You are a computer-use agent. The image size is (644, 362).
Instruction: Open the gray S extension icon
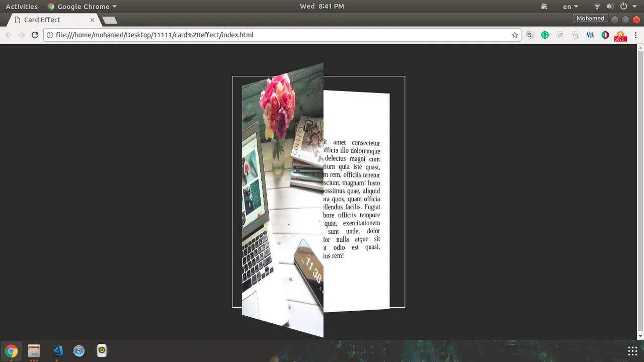click(529, 35)
